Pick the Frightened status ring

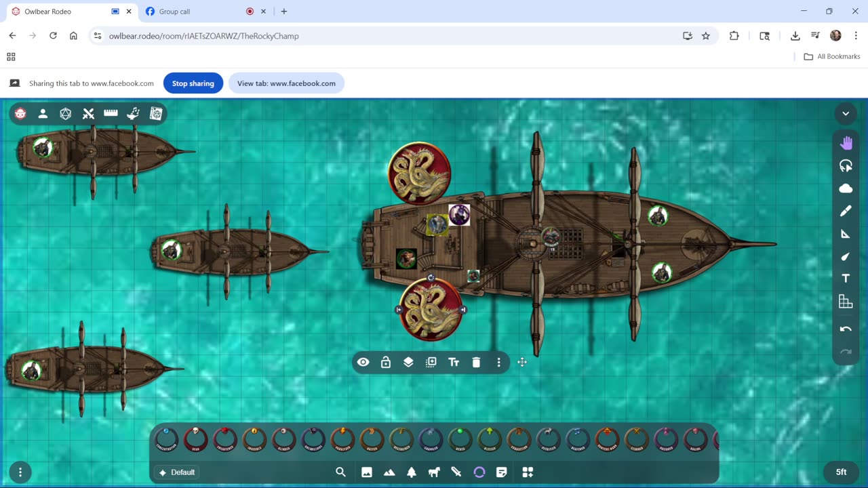tap(225, 440)
